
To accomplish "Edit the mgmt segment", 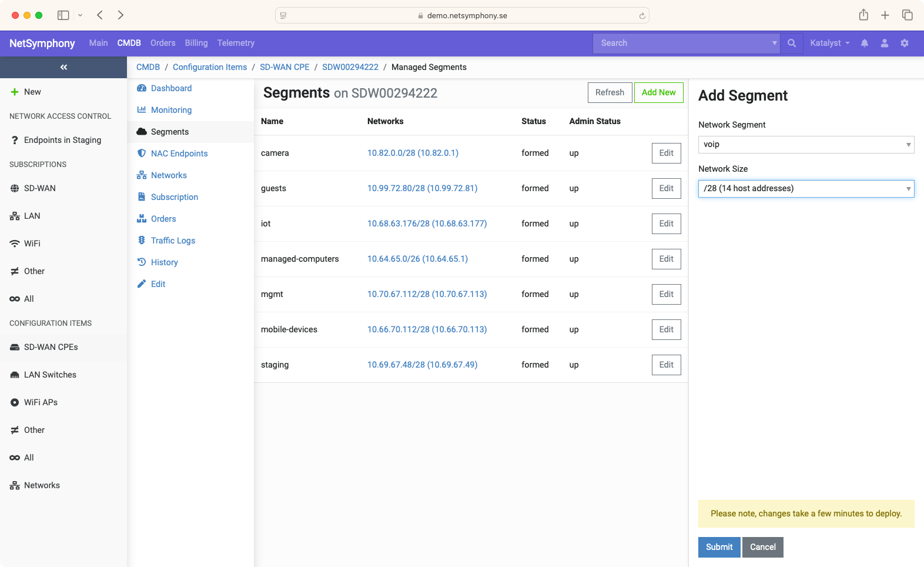I will [666, 294].
